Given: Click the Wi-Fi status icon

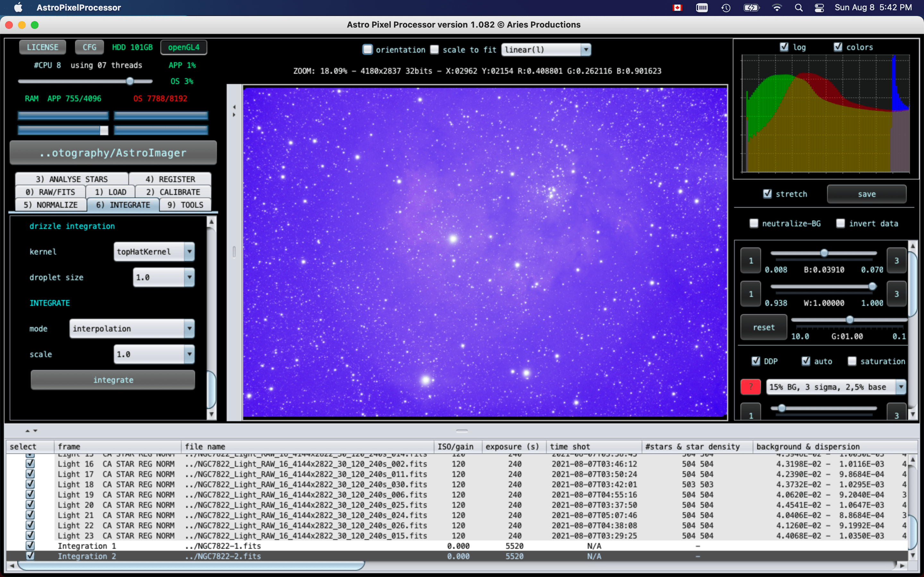Looking at the screenshot, I should tap(777, 8).
